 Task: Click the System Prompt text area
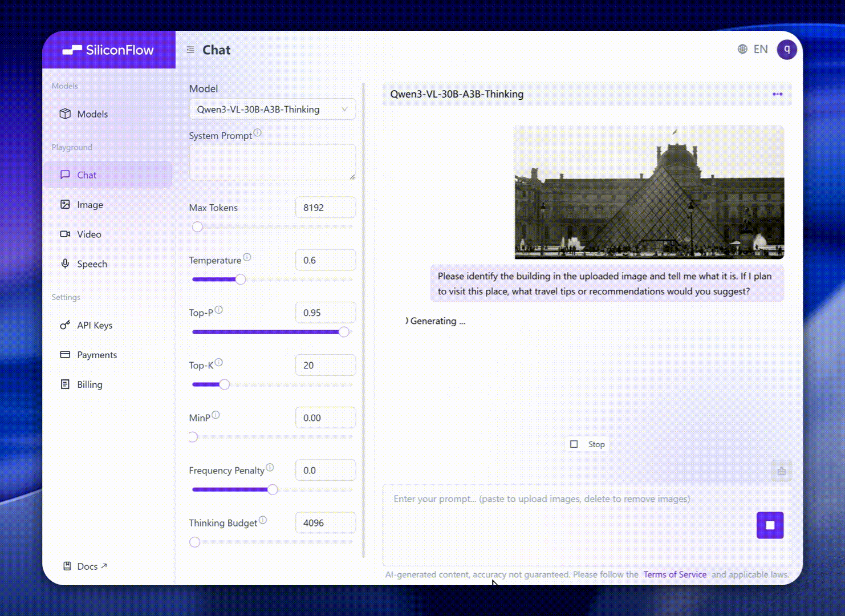click(x=272, y=162)
